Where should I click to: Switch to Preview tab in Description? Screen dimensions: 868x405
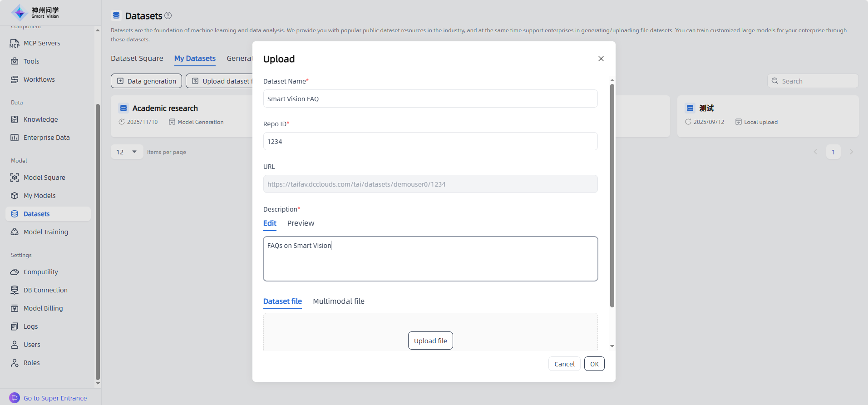coord(301,223)
